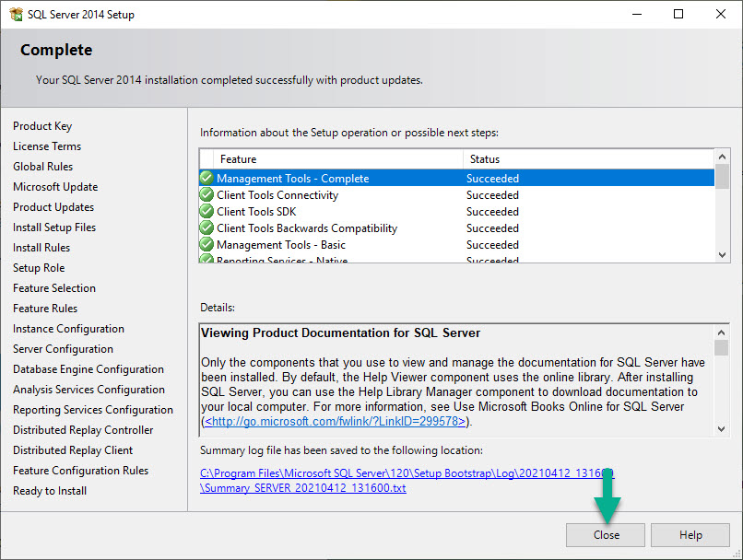Sort list by the Status column header
This screenshot has height=560, width=743.
pyautogui.click(x=588, y=159)
